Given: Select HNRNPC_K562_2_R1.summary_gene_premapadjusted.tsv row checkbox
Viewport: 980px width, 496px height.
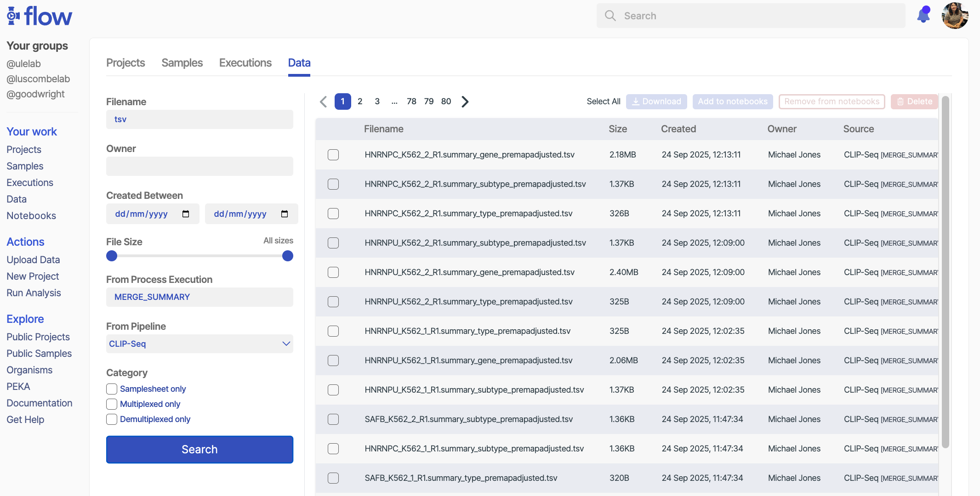Looking at the screenshot, I should click(x=333, y=155).
